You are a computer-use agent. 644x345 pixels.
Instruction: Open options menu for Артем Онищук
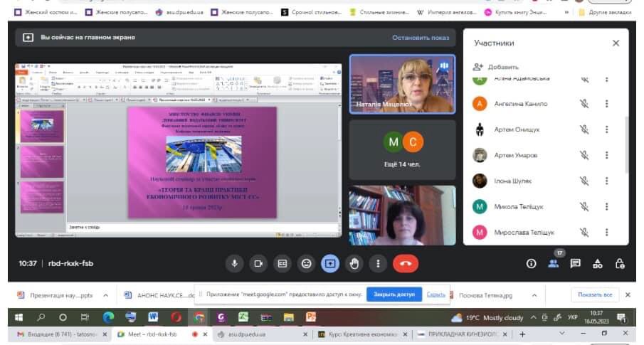pyautogui.click(x=606, y=129)
